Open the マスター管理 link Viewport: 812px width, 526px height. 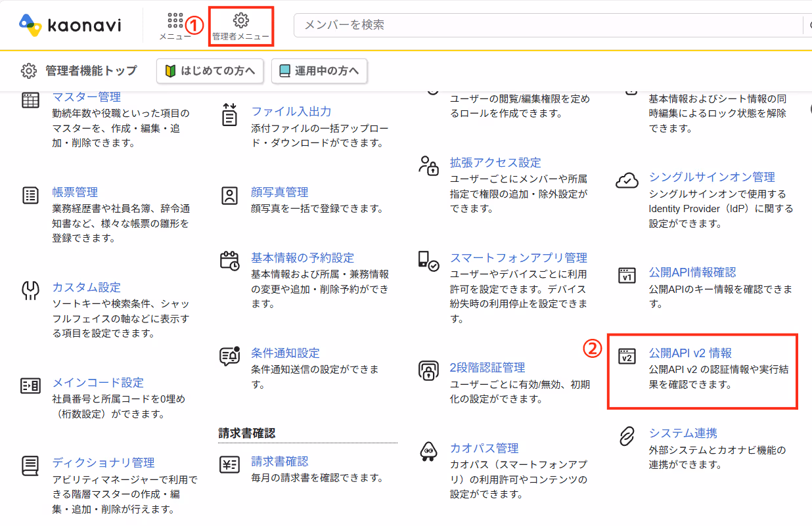click(x=87, y=97)
